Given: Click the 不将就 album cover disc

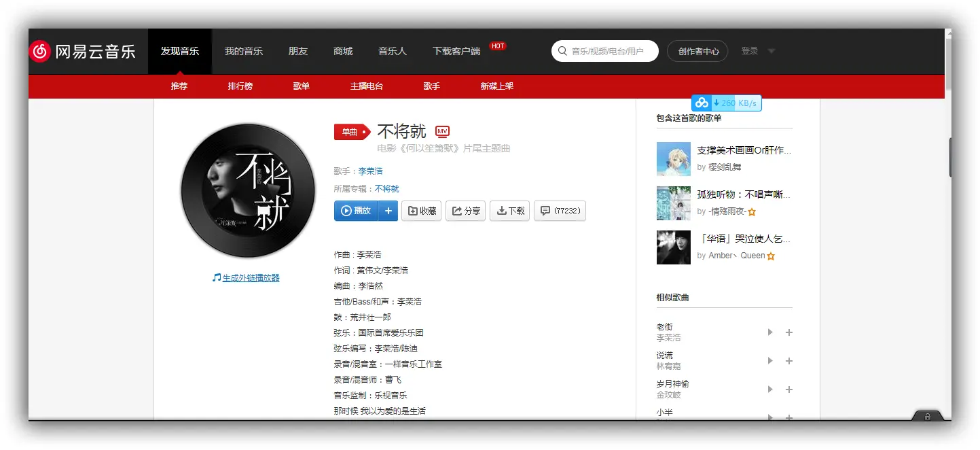Looking at the screenshot, I should (x=249, y=191).
